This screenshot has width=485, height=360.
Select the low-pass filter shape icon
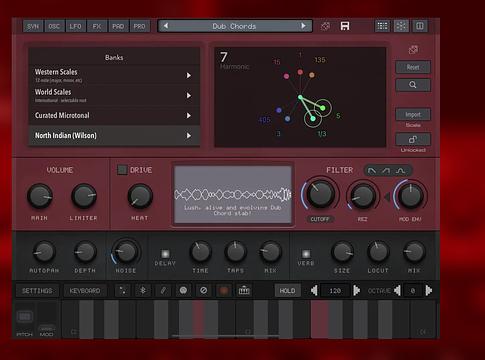(x=372, y=171)
